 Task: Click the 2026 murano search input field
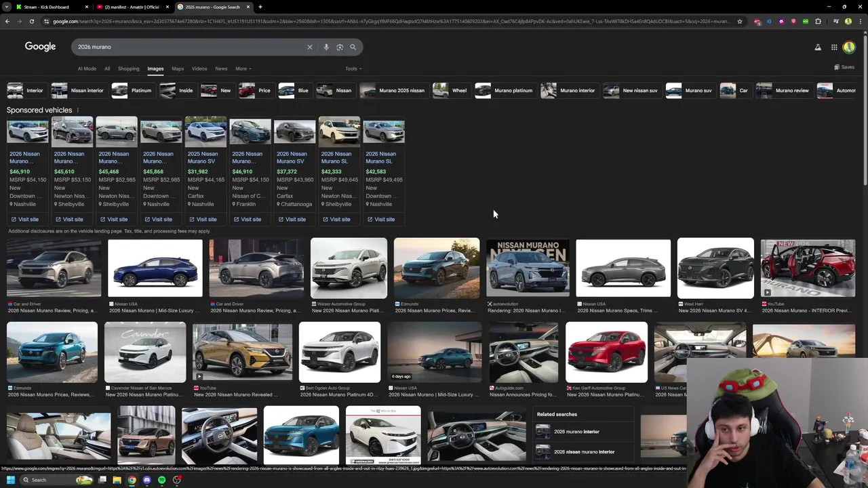pyautogui.click(x=190, y=47)
